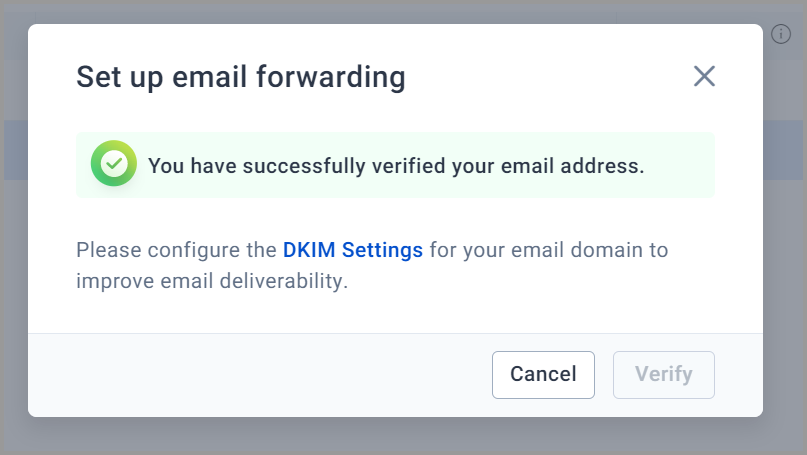Screen dimensions: 807x455
Task: Click the Cancel button
Action: [543, 375]
